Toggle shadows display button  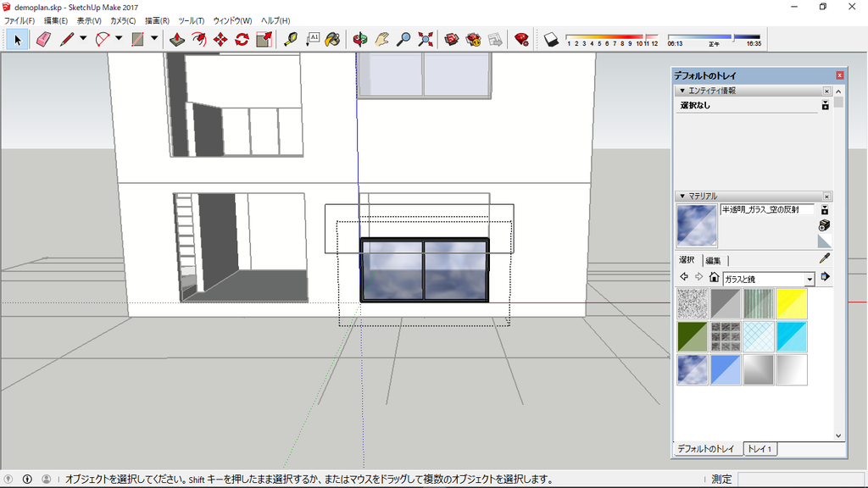click(551, 39)
